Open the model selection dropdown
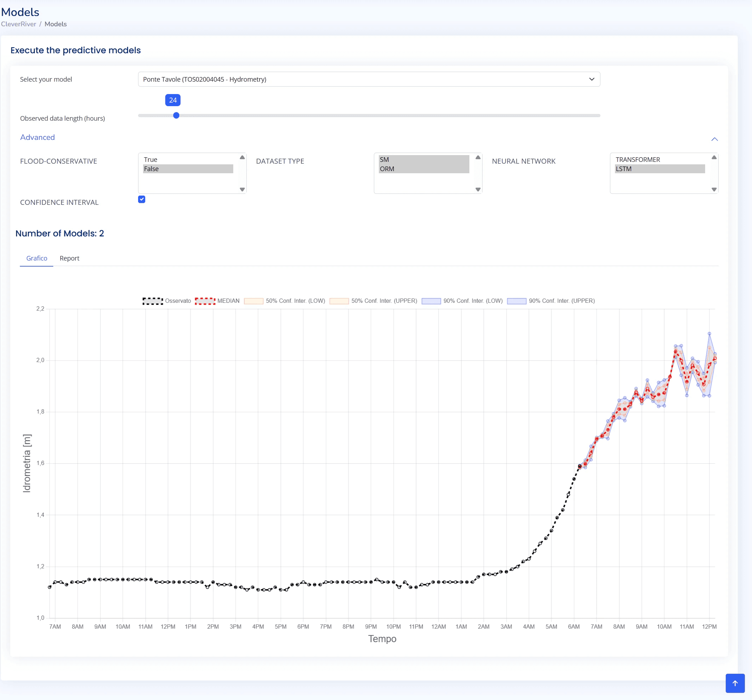Viewport: 752px width, 700px height. [369, 79]
